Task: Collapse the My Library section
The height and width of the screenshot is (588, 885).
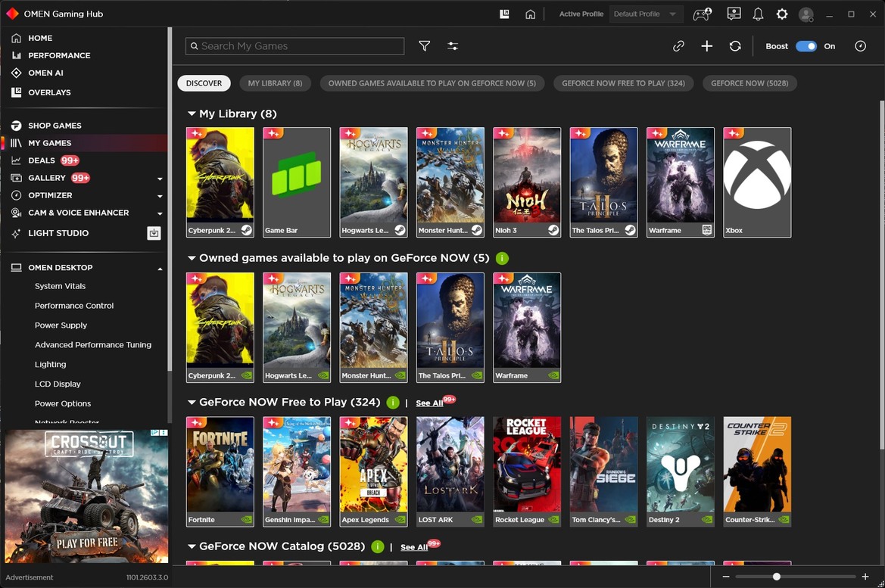Action: (192, 114)
